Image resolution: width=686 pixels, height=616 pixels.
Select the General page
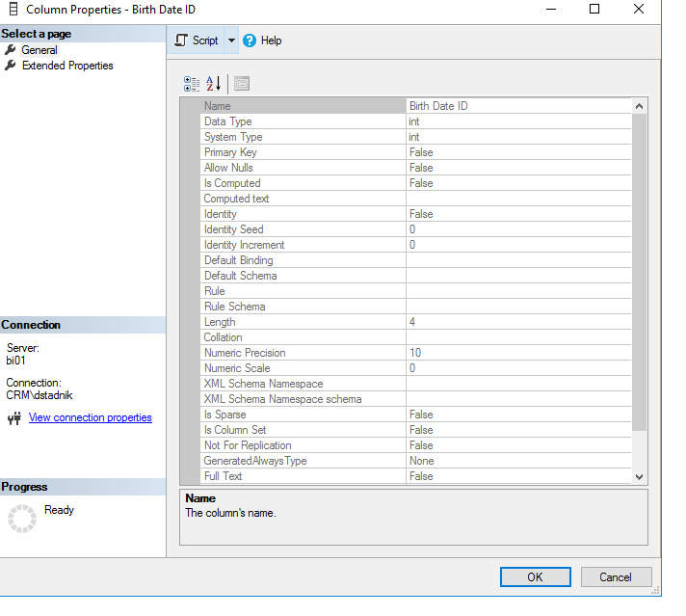coord(40,50)
